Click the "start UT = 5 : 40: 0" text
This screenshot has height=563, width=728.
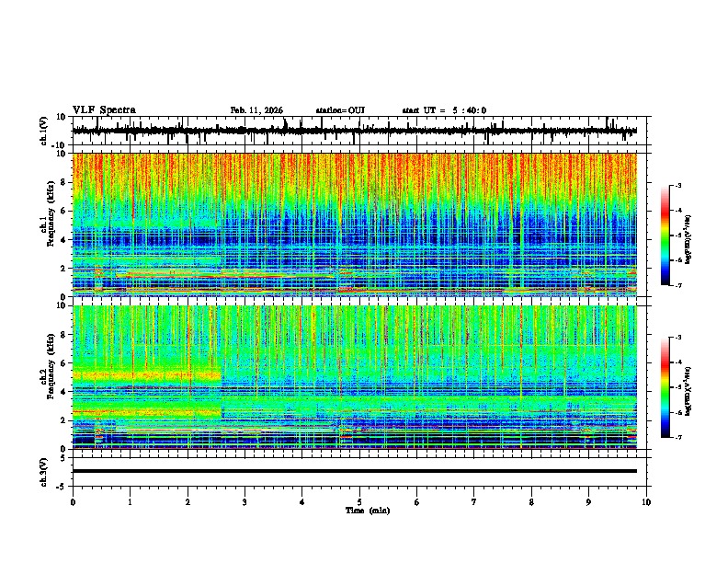(444, 110)
